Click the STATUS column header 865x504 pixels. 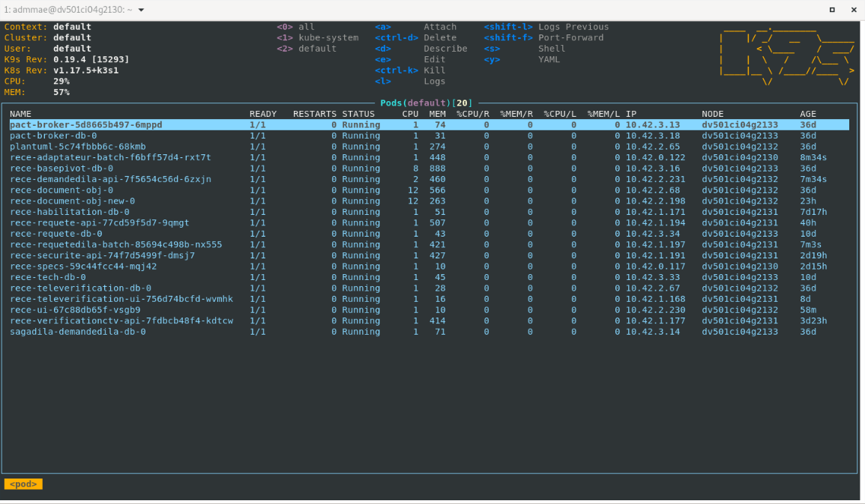(358, 114)
